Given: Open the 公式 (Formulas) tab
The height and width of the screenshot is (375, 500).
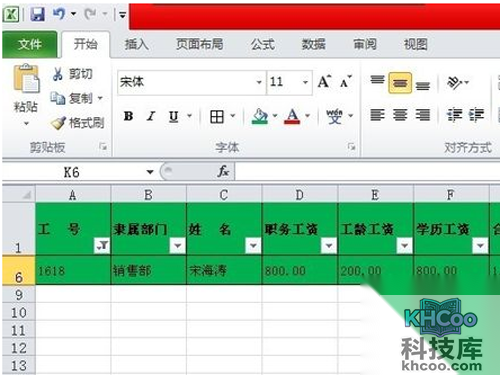Looking at the screenshot, I should (x=263, y=44).
